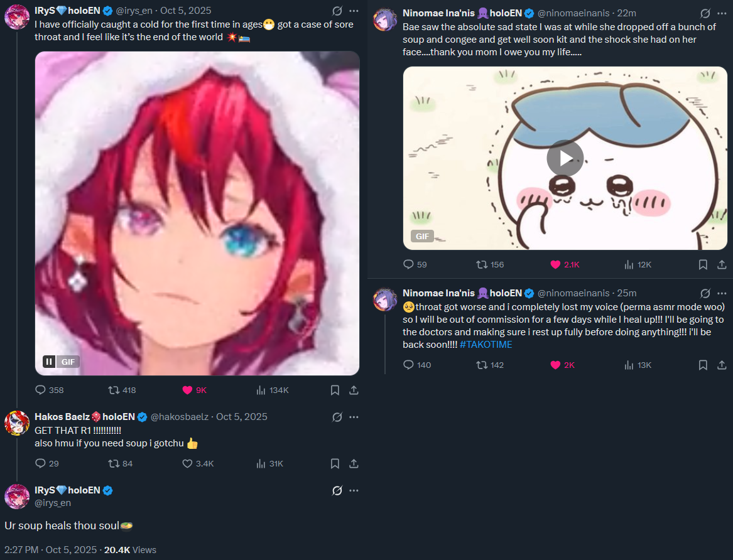Bookmark IRyS's GIF tweet
Screen dimensions: 733x560
coord(335,390)
